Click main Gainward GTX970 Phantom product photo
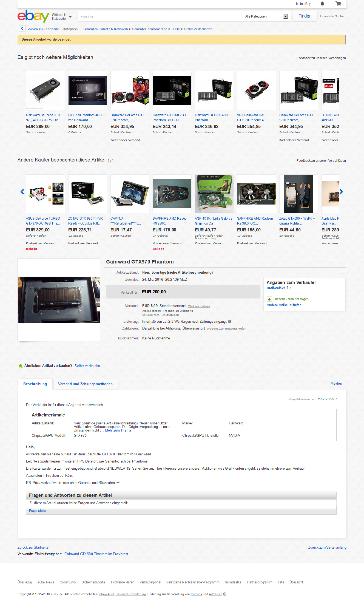Viewport: 364px width, 607px height. [59, 300]
